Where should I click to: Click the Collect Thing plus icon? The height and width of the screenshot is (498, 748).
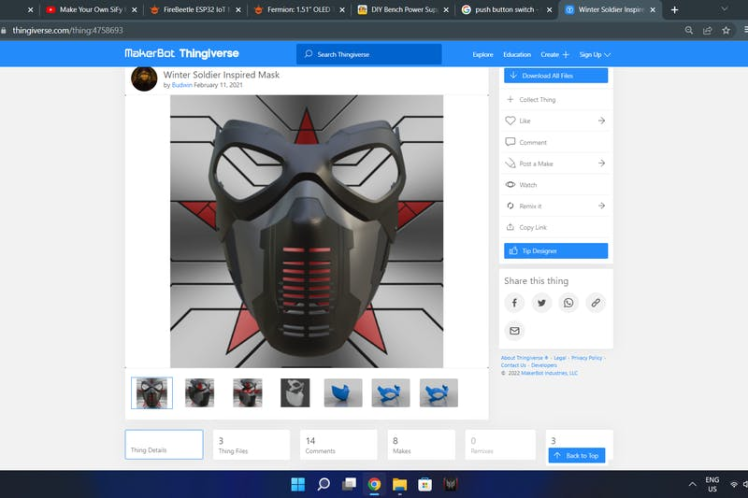click(510, 99)
